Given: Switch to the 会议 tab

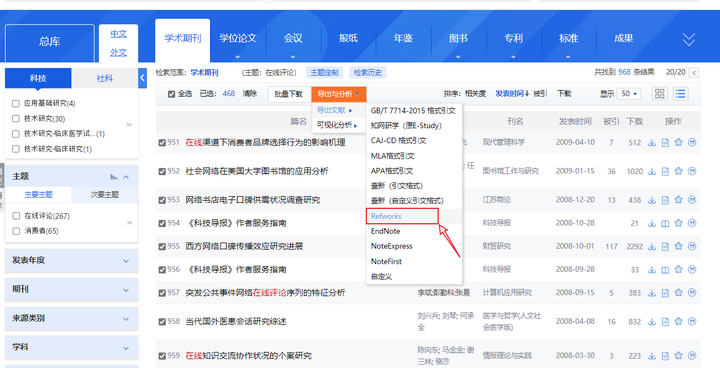Looking at the screenshot, I should point(293,39).
